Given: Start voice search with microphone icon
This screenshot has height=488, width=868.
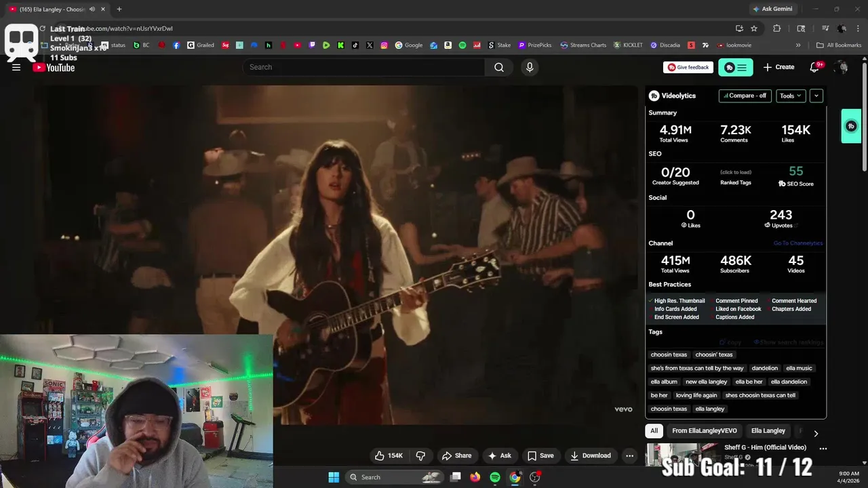Looking at the screenshot, I should pyautogui.click(x=530, y=67).
